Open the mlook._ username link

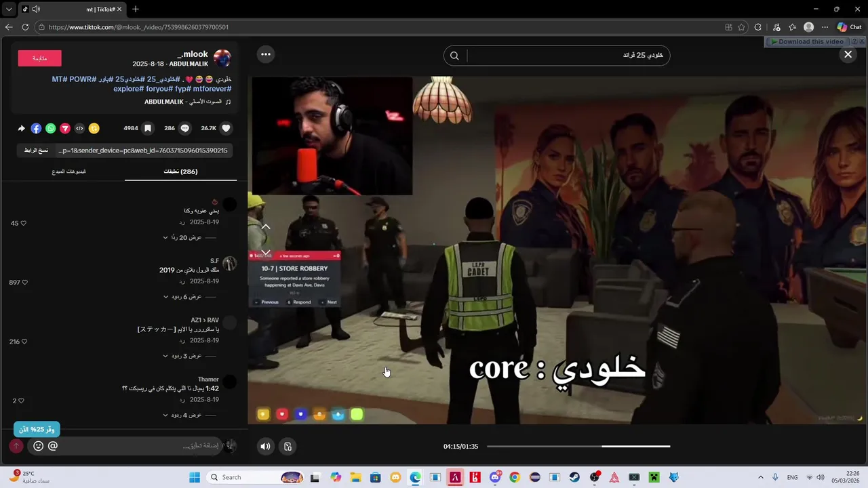(193, 54)
